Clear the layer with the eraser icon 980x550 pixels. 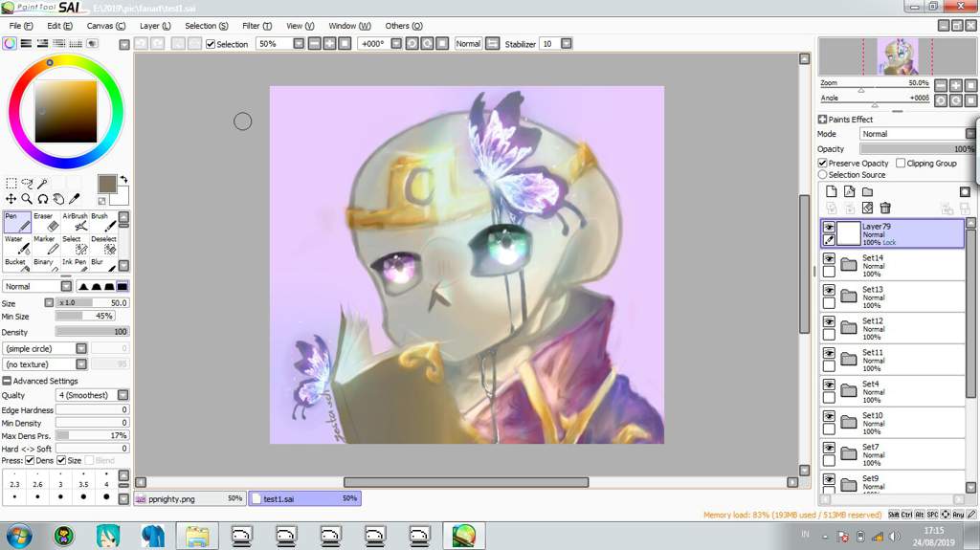pos(867,208)
